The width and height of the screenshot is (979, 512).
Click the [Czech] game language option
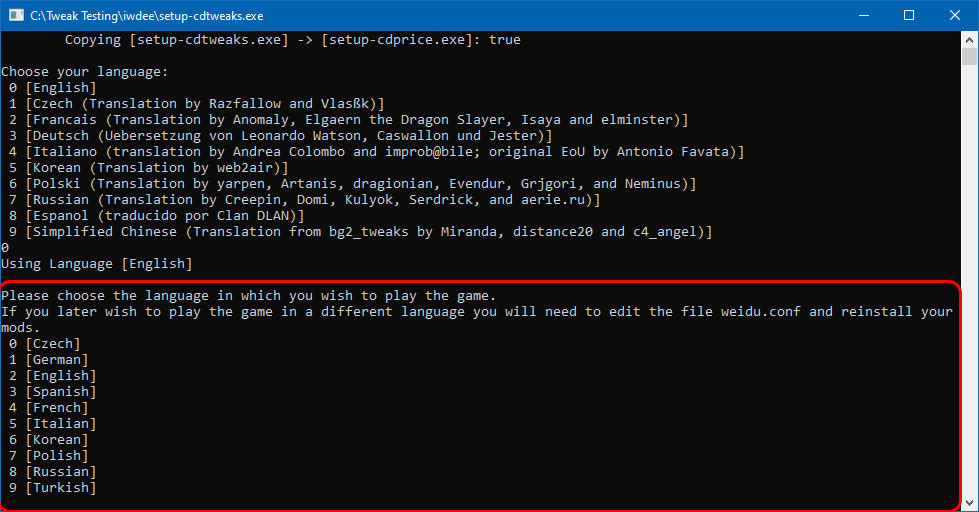click(53, 344)
